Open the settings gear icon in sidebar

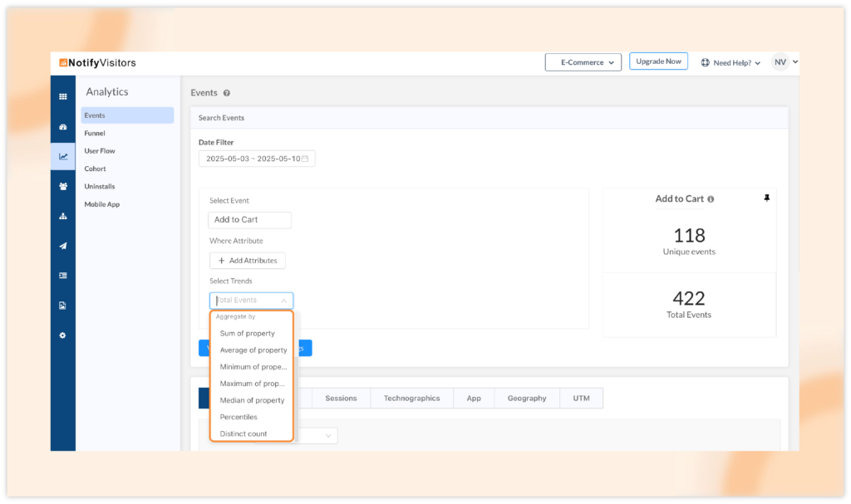coord(63,335)
